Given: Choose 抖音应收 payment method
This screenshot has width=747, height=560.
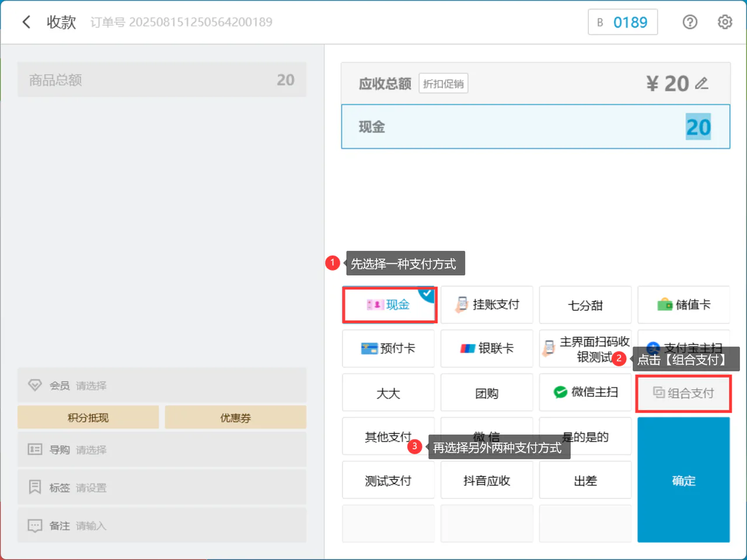Looking at the screenshot, I should (487, 480).
